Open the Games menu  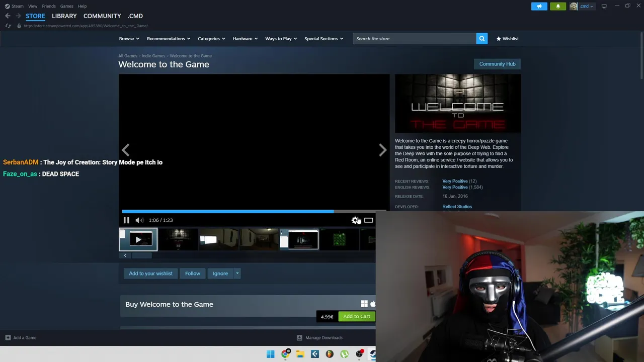66,6
